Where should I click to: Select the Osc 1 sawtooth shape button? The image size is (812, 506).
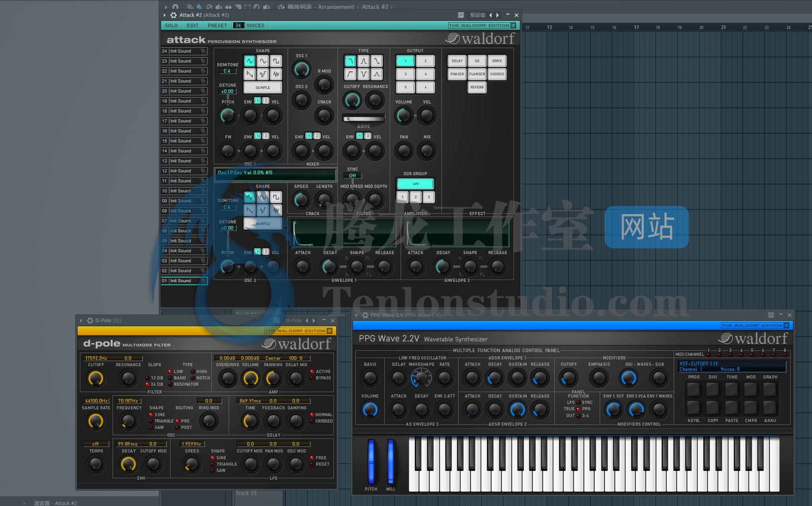(x=249, y=74)
